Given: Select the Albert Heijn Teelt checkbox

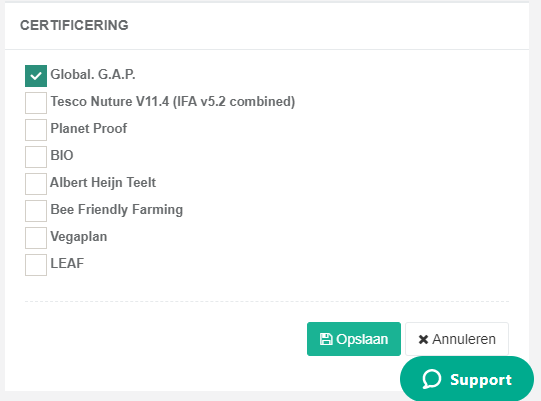Looking at the screenshot, I should 36,184.
